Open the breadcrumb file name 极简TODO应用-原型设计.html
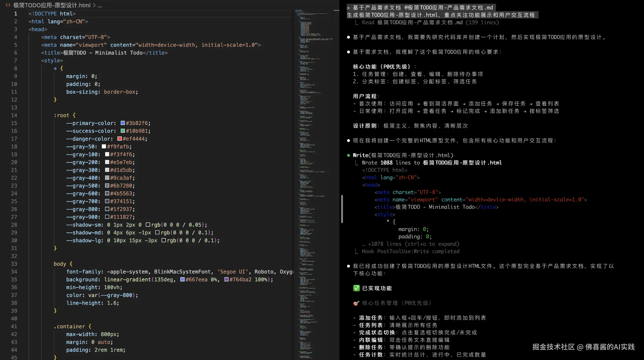This screenshot has height=360, width=644. click(x=52, y=5)
